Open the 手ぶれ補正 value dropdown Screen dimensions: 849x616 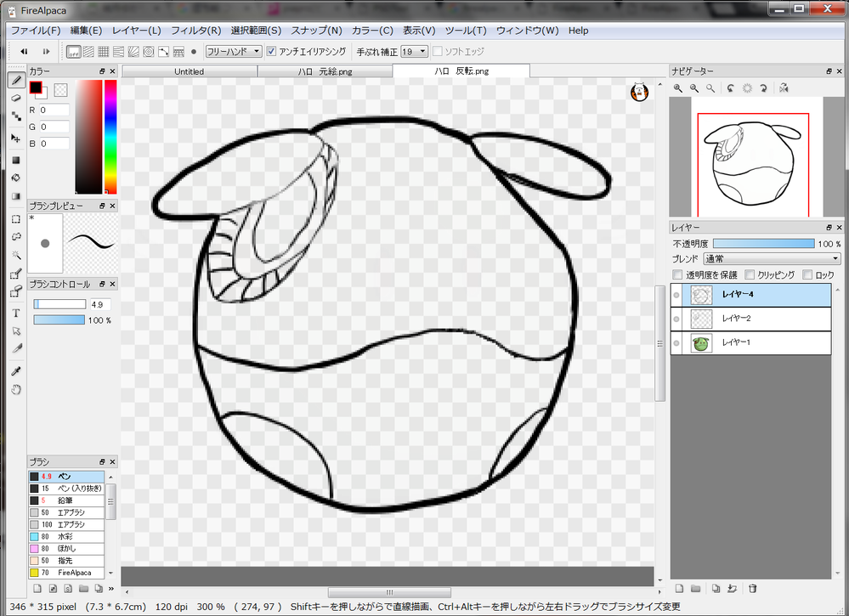(x=414, y=52)
